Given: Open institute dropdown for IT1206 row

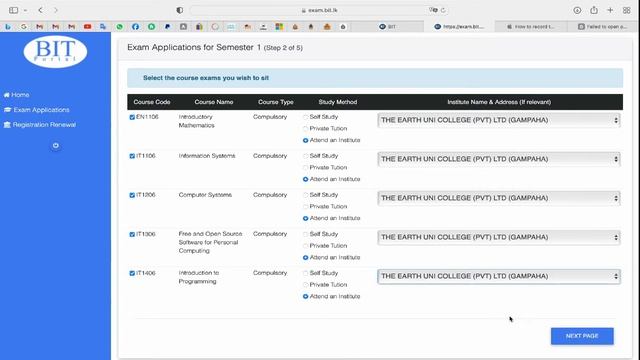Looking at the screenshot, I should coord(499,198).
